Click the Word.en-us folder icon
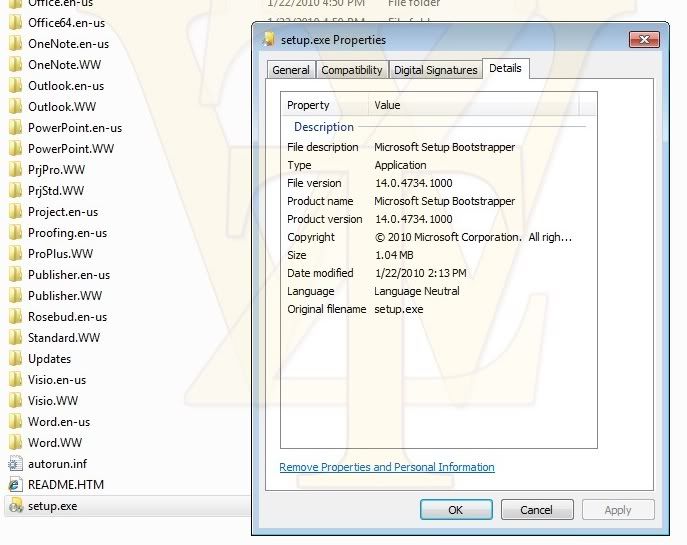The height and width of the screenshot is (545, 687). 15,422
